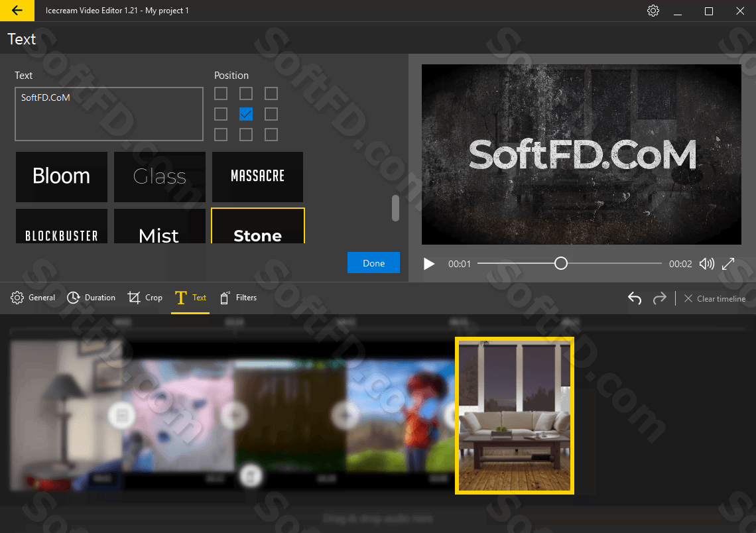Clear the timeline

tap(715, 299)
